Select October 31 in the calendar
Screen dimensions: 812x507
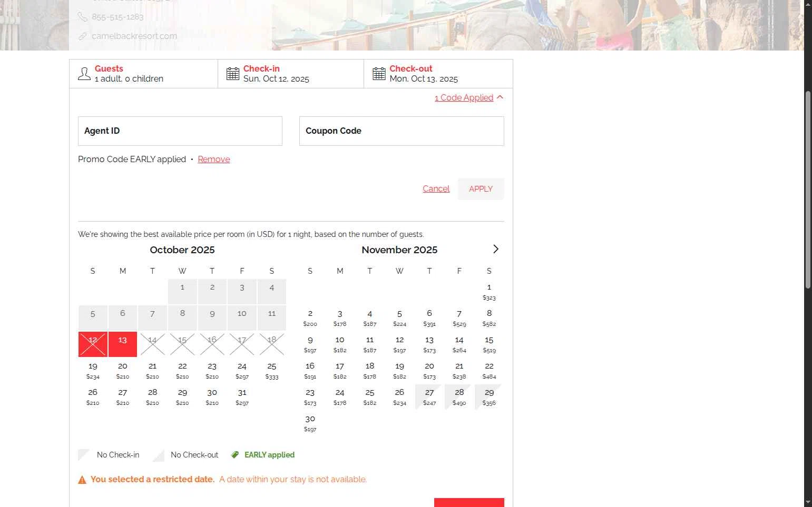[x=242, y=397]
